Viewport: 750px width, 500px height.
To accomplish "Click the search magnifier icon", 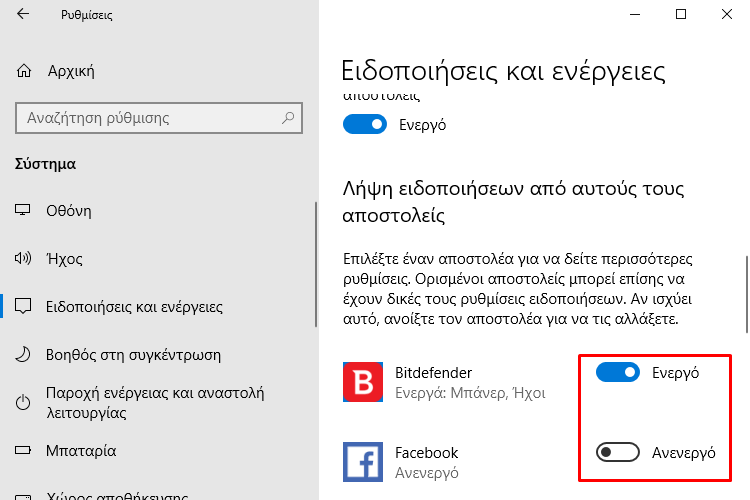I will tap(288, 117).
